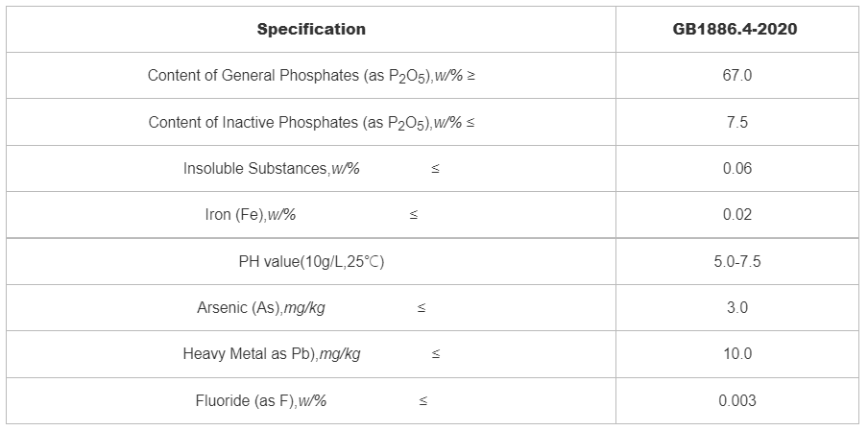Image resolution: width=868 pixels, height=431 pixels.
Task: Select the Arsenic (As) row label
Action: [x=268, y=307]
